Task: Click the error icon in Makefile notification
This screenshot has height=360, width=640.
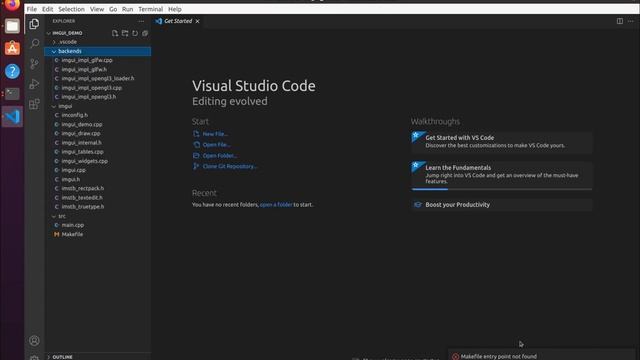Action: (x=456, y=356)
